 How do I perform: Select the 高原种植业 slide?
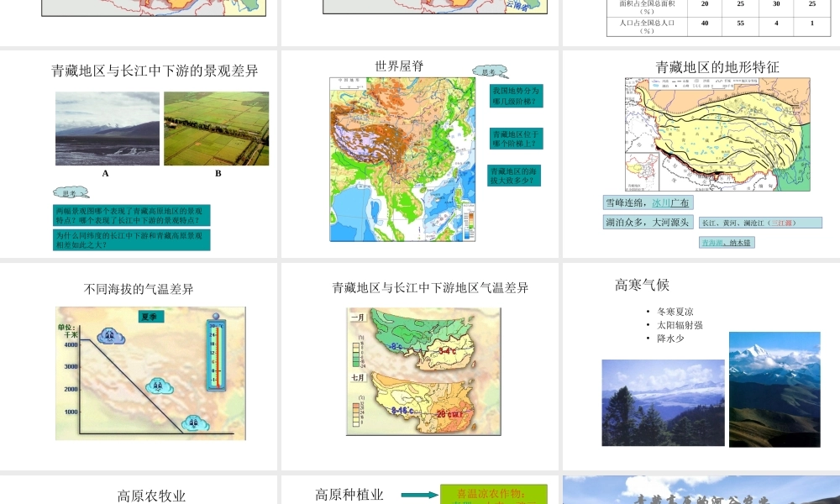tap(420, 490)
